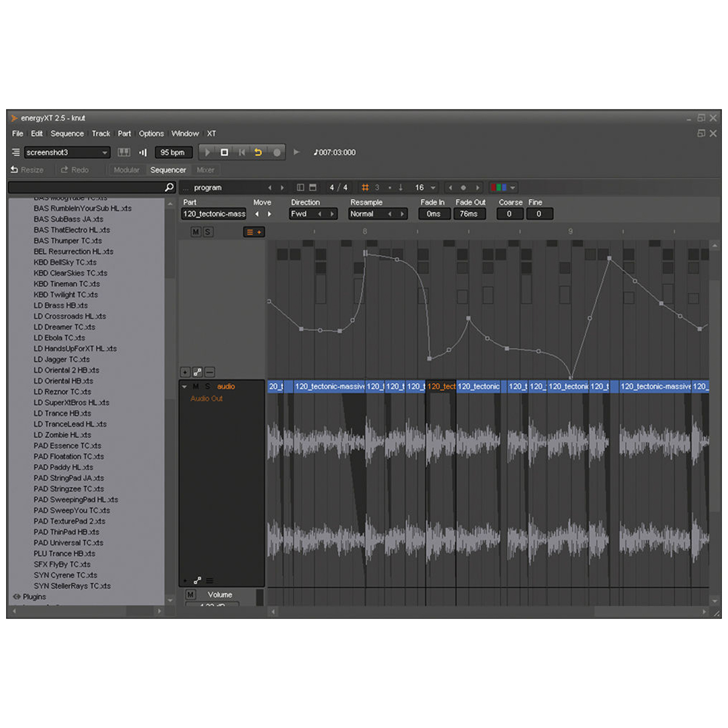Click the Redo button
The height and width of the screenshot is (728, 728).
tap(75, 170)
